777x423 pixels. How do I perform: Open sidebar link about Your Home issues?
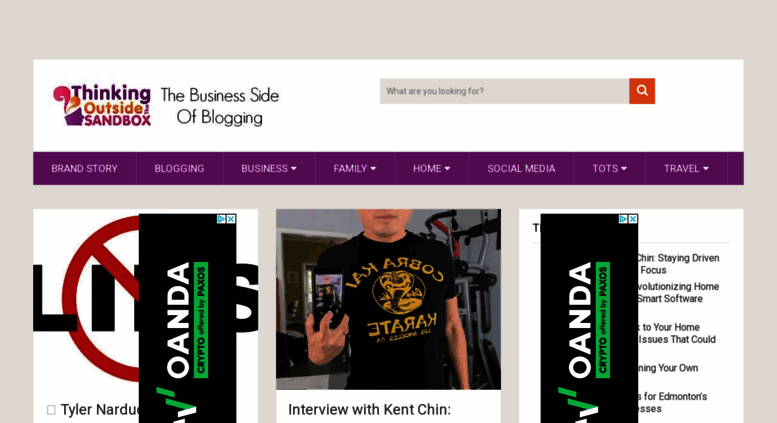pos(676,333)
